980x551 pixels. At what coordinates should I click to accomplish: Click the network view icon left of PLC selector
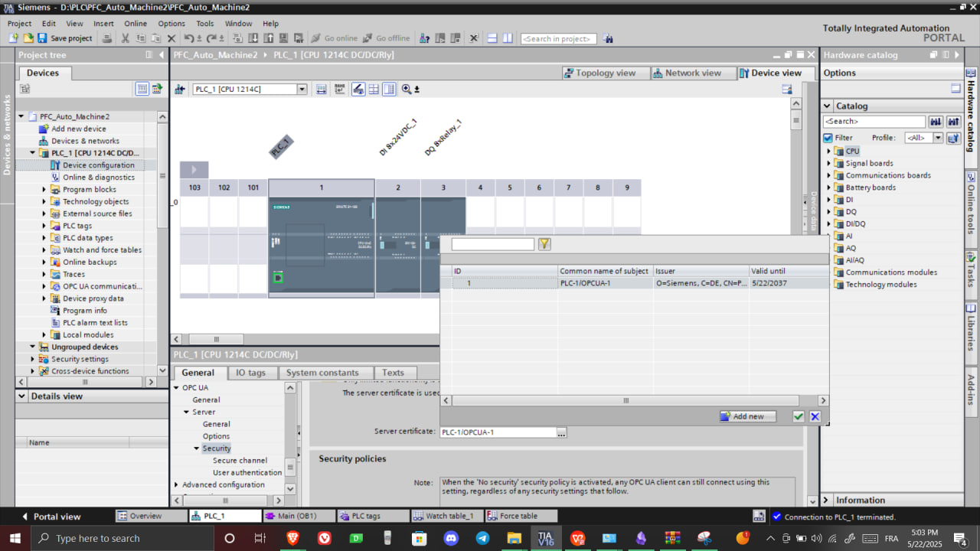[x=180, y=90]
